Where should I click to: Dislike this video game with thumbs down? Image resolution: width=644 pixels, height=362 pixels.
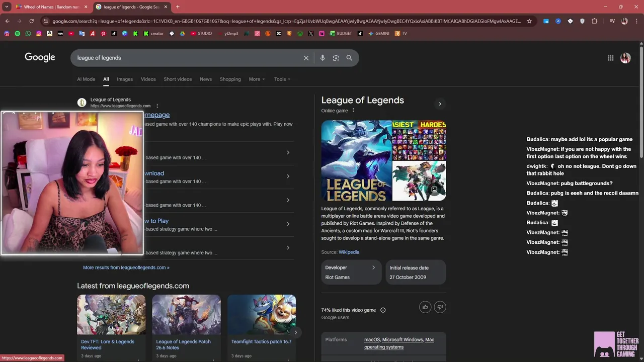point(440,307)
